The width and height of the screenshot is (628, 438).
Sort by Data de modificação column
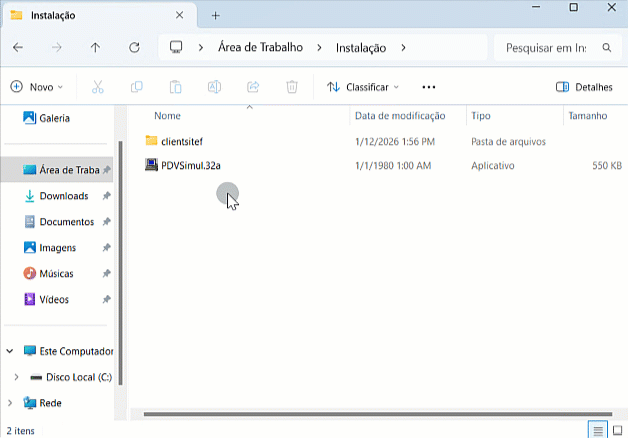400,116
